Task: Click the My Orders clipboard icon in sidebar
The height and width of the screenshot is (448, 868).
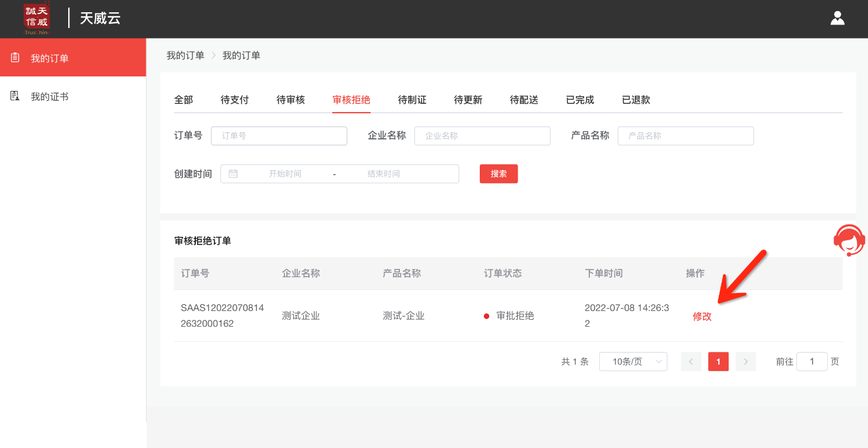Action: [x=15, y=58]
